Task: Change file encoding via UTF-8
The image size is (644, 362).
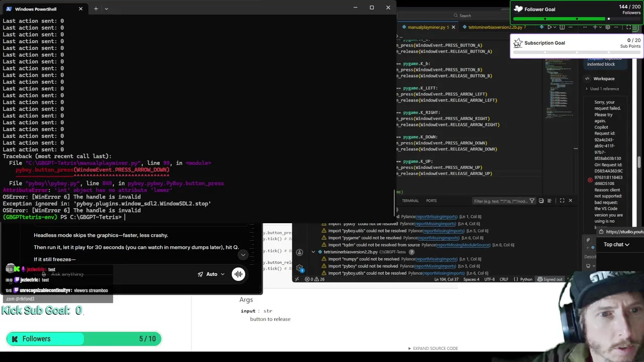Action: 490,279
